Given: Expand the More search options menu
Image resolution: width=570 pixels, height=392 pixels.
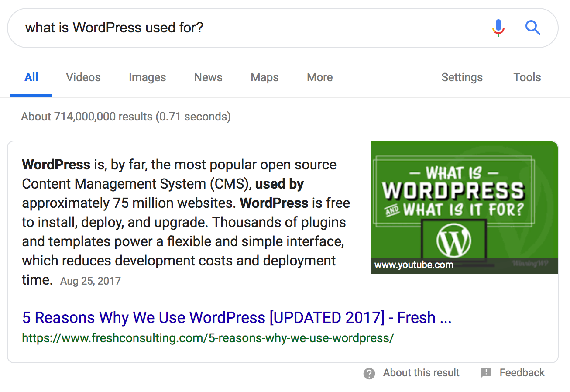Looking at the screenshot, I should (x=320, y=78).
